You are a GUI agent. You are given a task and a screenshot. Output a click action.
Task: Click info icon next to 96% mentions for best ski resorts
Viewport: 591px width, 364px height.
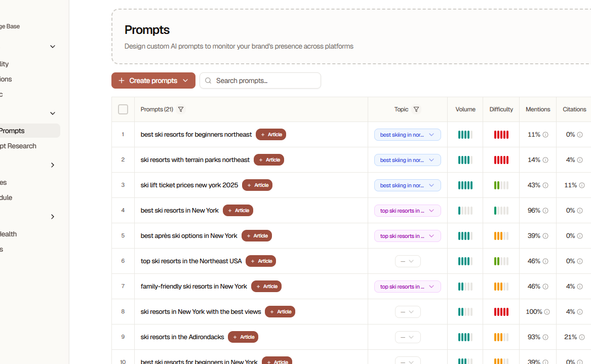[x=546, y=210]
